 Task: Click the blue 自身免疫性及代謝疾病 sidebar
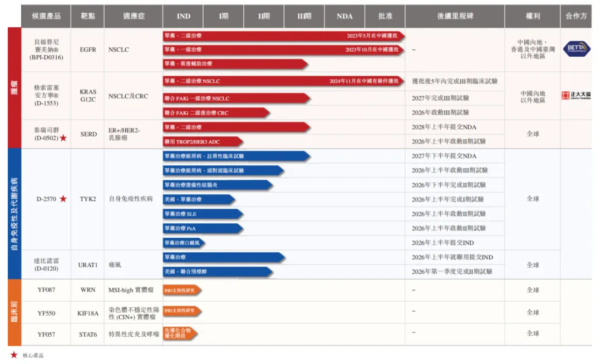(14, 213)
